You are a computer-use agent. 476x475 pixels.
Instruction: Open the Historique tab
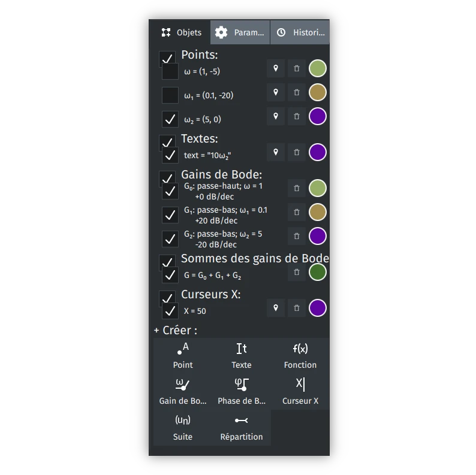(300, 32)
